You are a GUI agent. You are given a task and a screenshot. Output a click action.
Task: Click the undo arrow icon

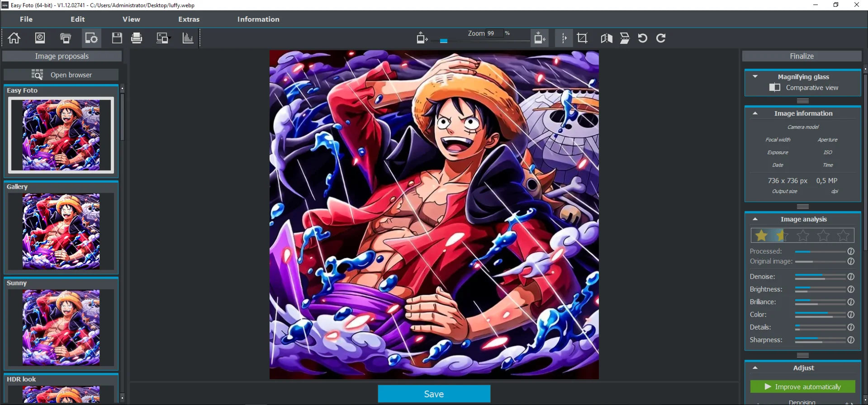[642, 38]
